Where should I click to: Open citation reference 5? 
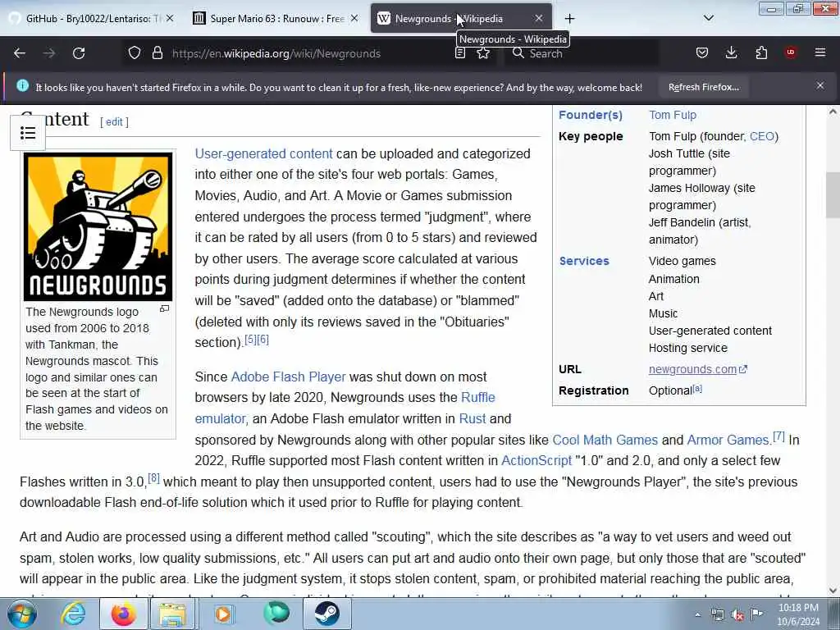(250, 340)
